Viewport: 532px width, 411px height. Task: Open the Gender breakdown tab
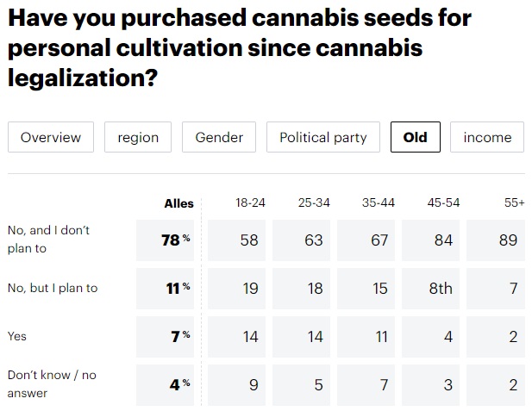[219, 137]
